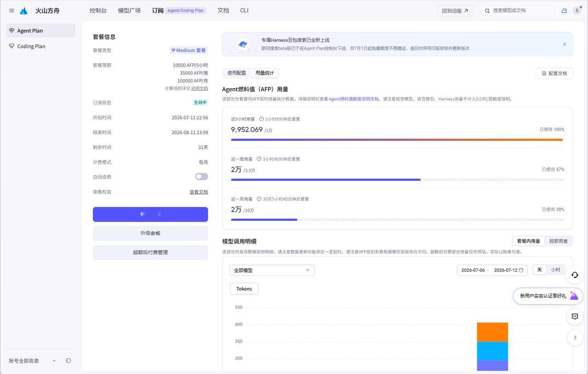Click the search magnifier icon
The height and width of the screenshot is (374, 588).
(x=487, y=11)
